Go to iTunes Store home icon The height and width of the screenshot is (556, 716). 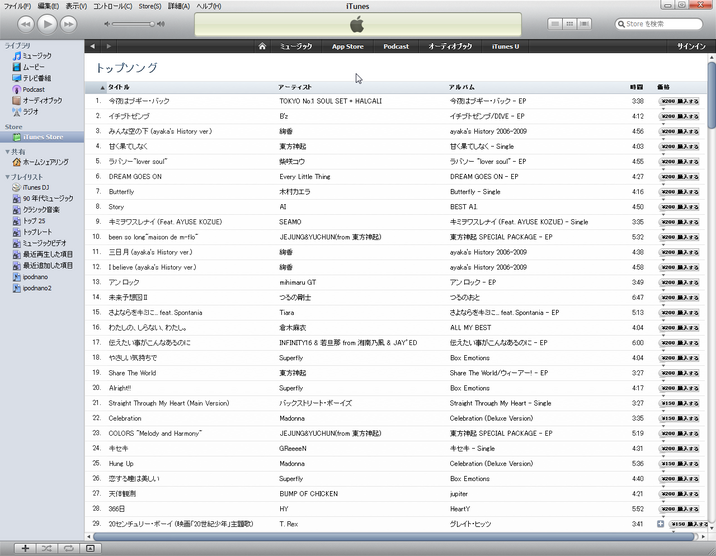pos(262,46)
